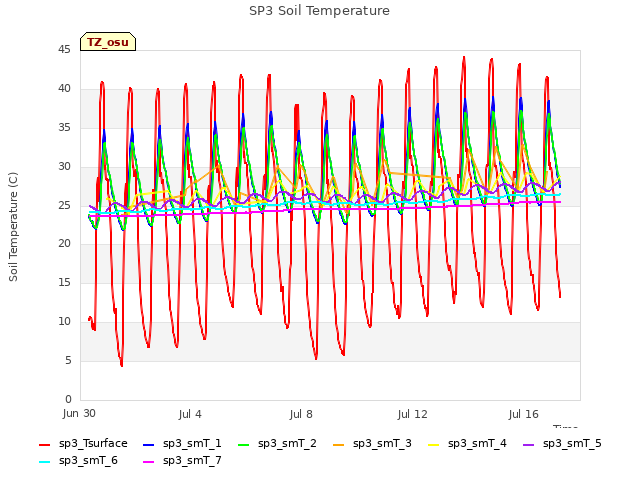Click the 15 y-axis tick label
This screenshot has width=640, height=480.
64,282
